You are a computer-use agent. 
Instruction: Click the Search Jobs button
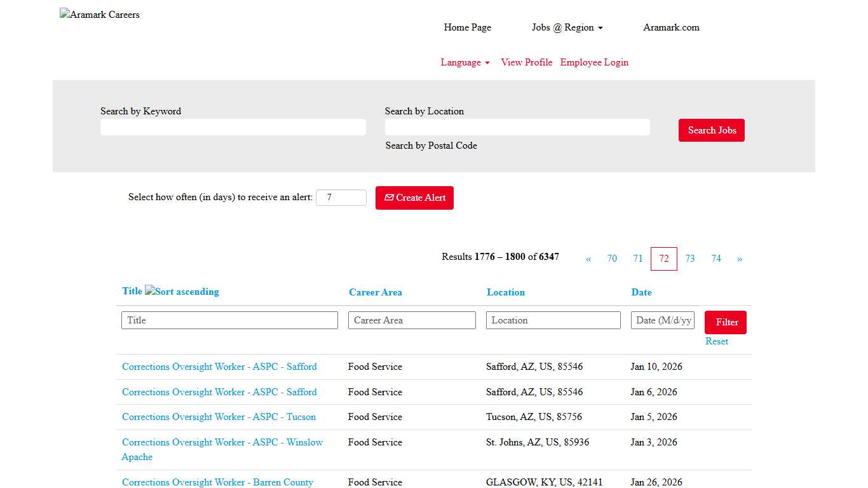[711, 130]
